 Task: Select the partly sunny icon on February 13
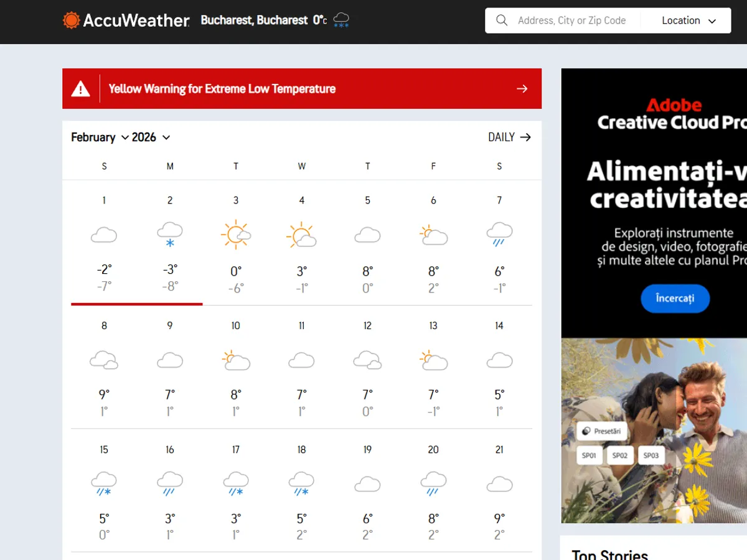click(433, 359)
